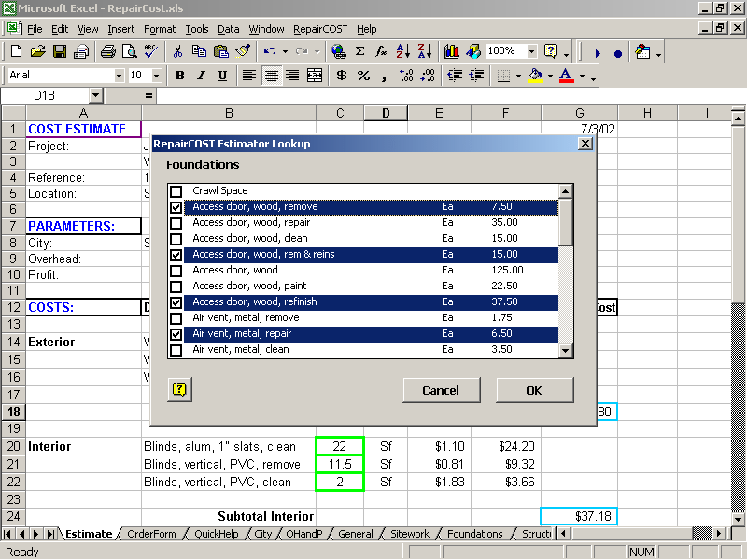The height and width of the screenshot is (560, 747).
Task: Click the Merge and Center icon
Action: click(315, 76)
